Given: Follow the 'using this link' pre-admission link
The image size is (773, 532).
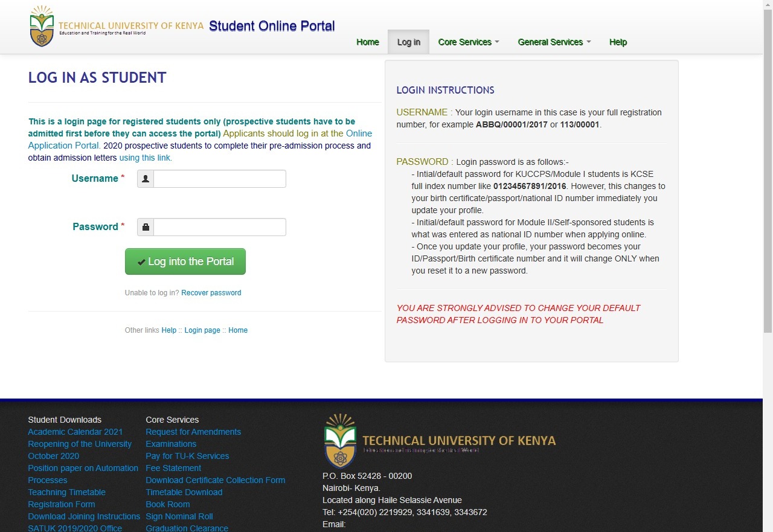Looking at the screenshot, I should click(146, 158).
